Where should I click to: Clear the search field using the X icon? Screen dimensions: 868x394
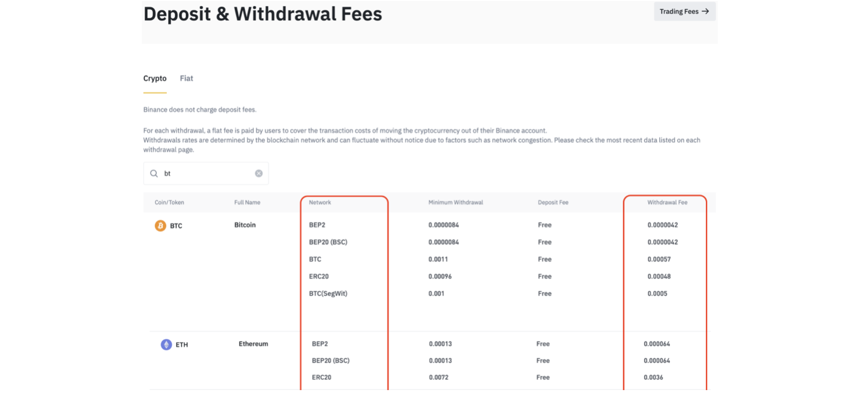pyautogui.click(x=258, y=173)
